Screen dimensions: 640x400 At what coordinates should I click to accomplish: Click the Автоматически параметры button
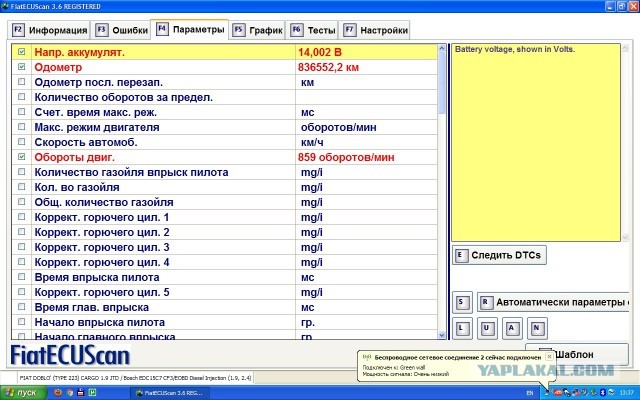coord(553,302)
